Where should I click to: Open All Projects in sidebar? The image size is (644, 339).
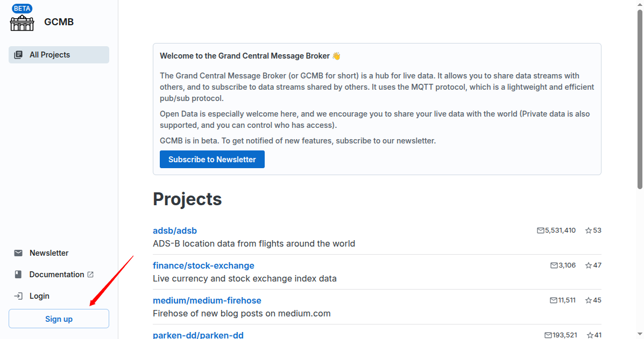(59, 55)
